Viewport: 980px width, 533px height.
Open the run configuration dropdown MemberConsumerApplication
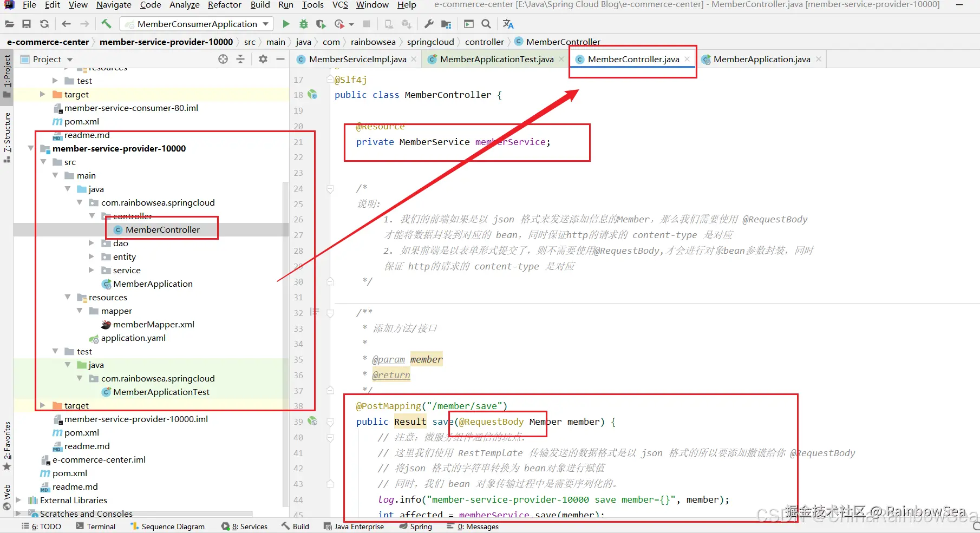pos(197,24)
